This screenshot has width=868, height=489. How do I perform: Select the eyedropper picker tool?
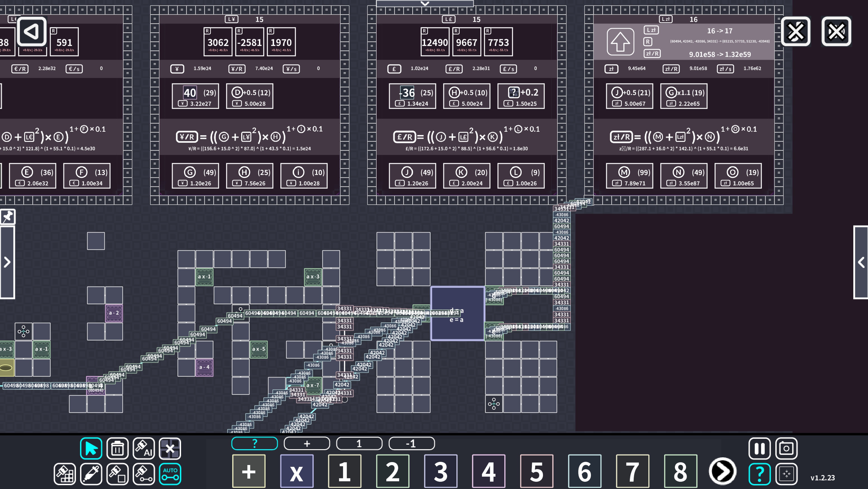pos(91,474)
